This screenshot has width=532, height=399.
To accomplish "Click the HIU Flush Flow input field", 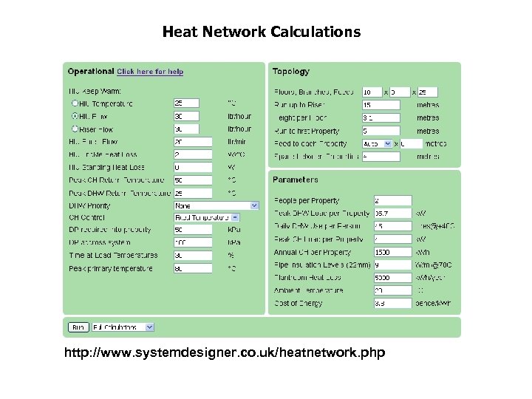I will (193, 142).
